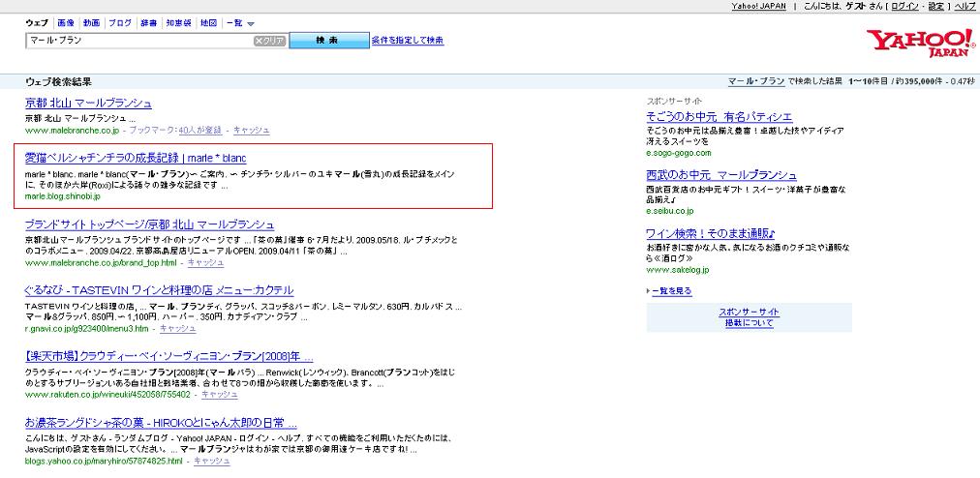Select the ウェブ search tab
Viewport: 980px width, 478px height.
tap(37, 23)
